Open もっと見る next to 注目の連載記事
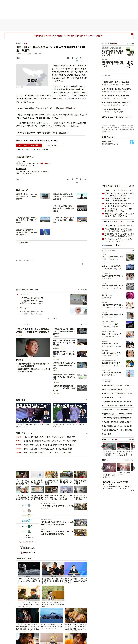Screen dimensions: 138x644 click(131, 43)
